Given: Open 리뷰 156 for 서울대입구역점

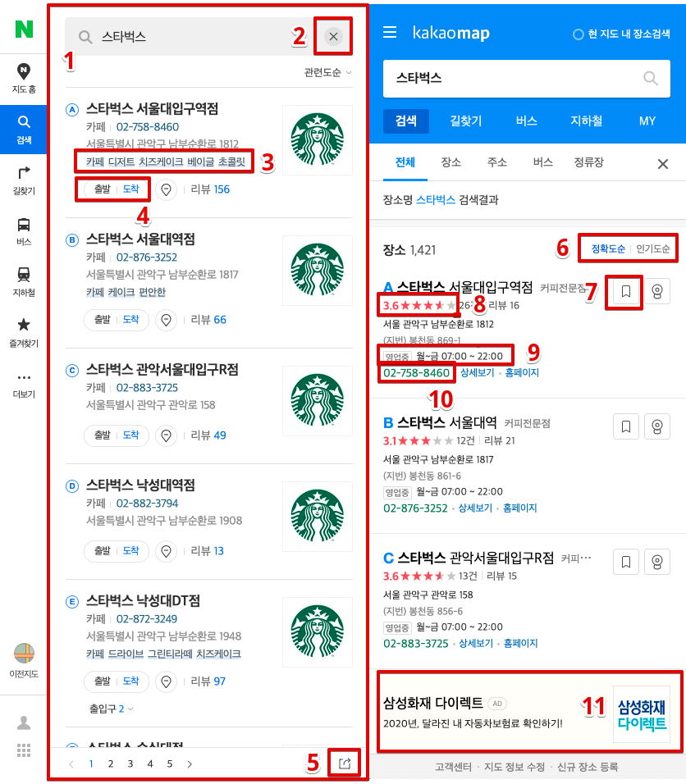Looking at the screenshot, I should [210, 189].
